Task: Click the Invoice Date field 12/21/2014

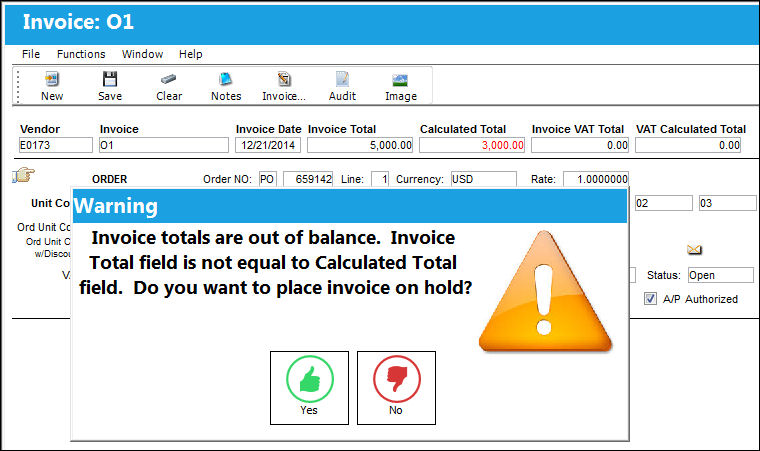Action: click(268, 145)
